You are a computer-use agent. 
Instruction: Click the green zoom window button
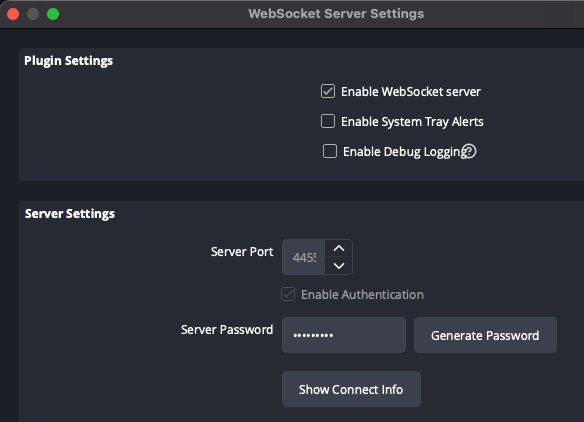coord(53,14)
